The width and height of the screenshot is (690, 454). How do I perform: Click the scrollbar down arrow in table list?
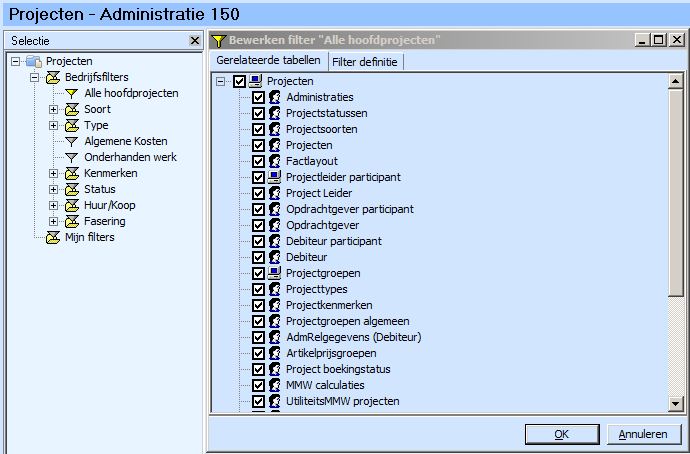click(675, 403)
